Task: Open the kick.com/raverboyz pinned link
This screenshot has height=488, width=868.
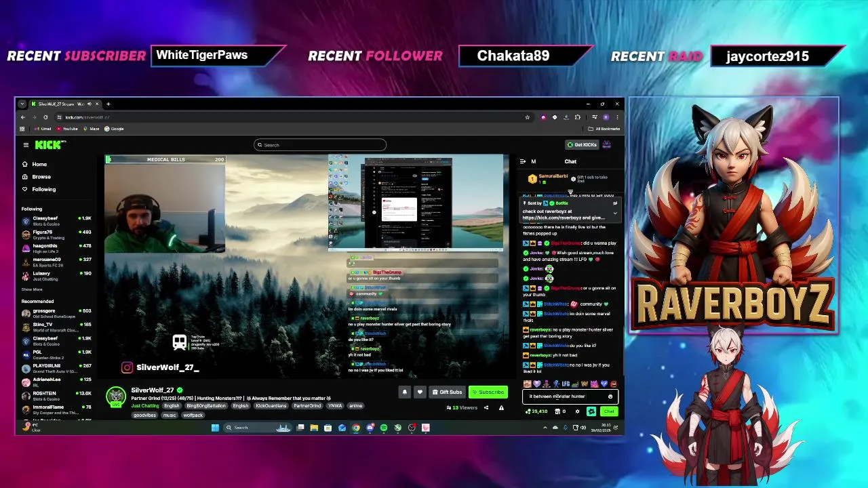Action: (552, 218)
